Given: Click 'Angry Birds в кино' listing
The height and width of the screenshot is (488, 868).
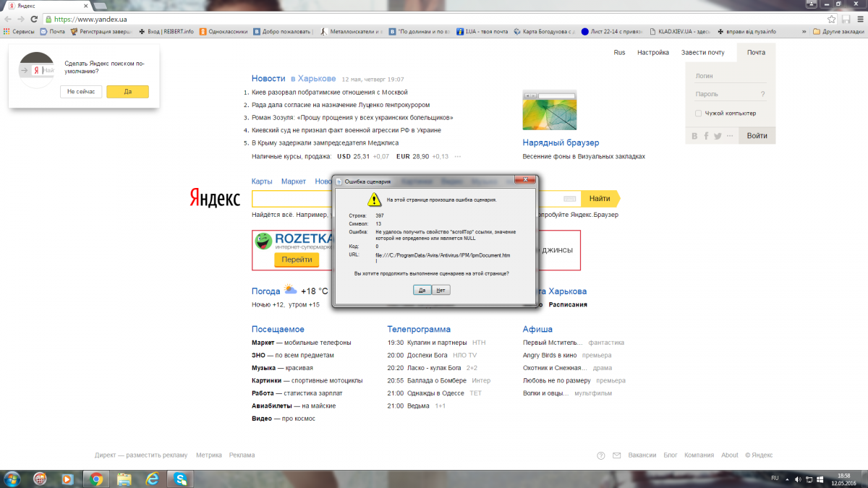Looking at the screenshot, I should tap(550, 355).
